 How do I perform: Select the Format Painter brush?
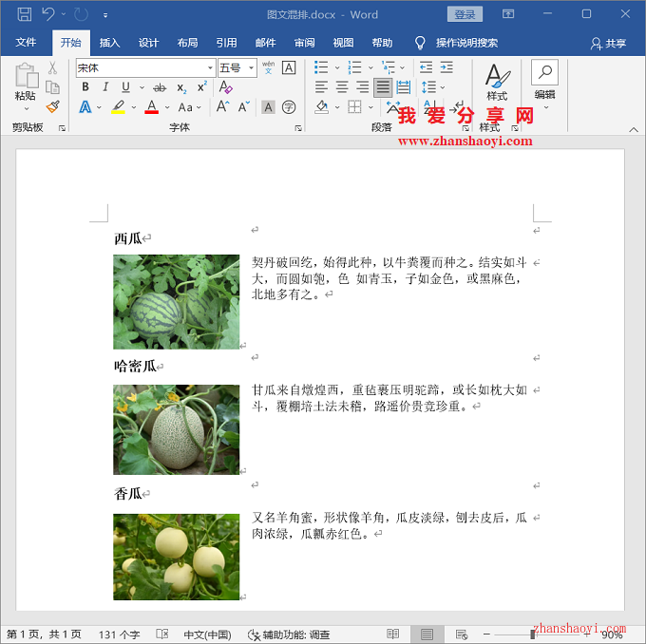pyautogui.click(x=52, y=106)
